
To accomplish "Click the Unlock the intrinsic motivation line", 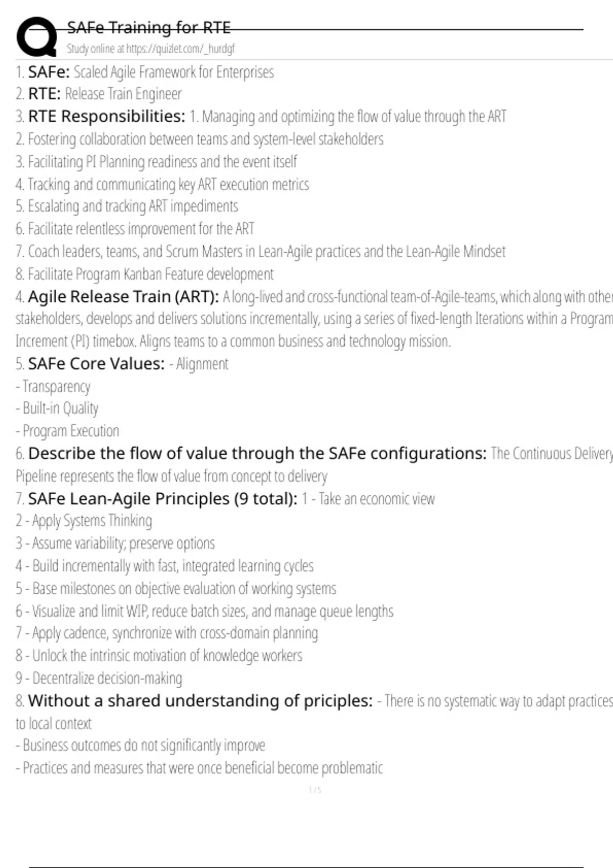I will [x=159, y=656].
